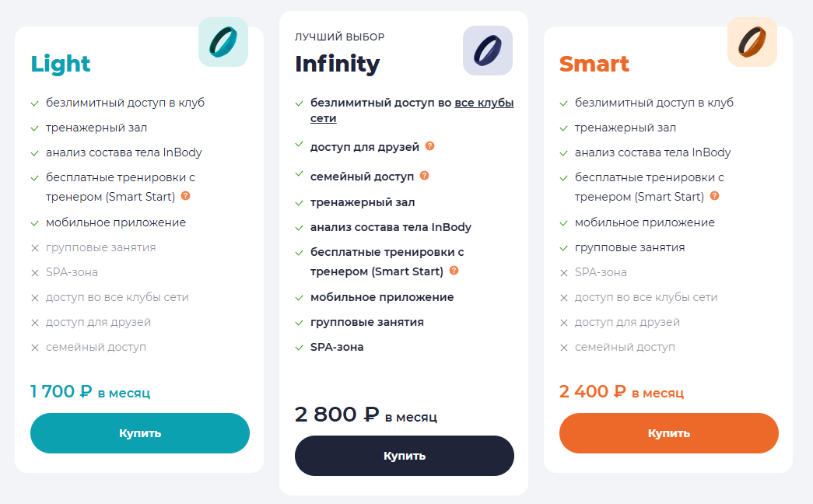Click the 1 700 ₽ monthly price

(x=90, y=391)
